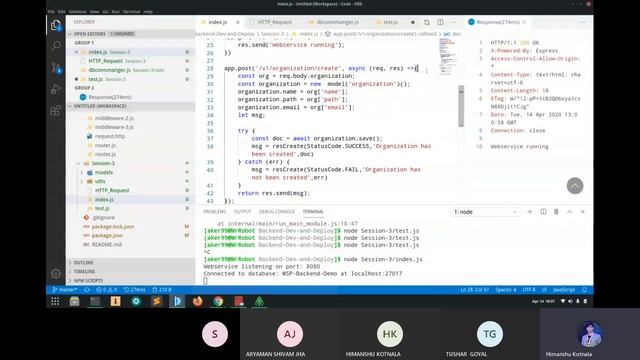Switch to the HTTP_Request editor tab
Screen dimensions: 640x360
(274, 22)
